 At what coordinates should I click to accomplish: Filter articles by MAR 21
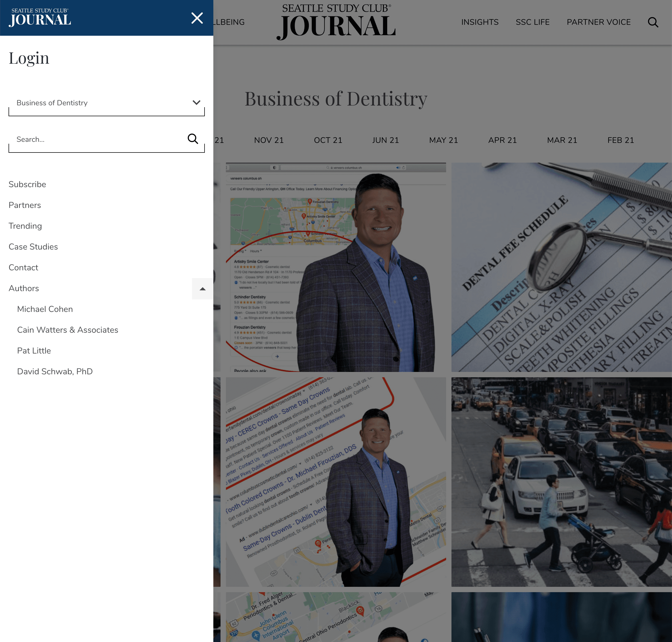562,140
